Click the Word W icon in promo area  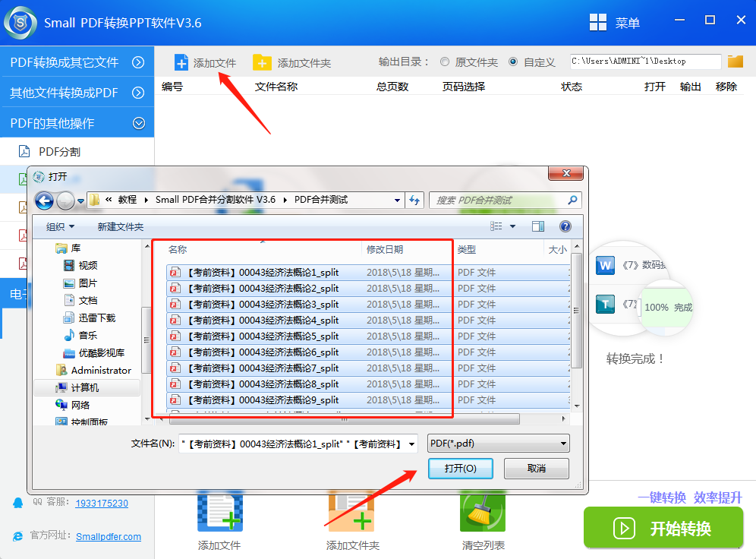pyautogui.click(x=605, y=265)
